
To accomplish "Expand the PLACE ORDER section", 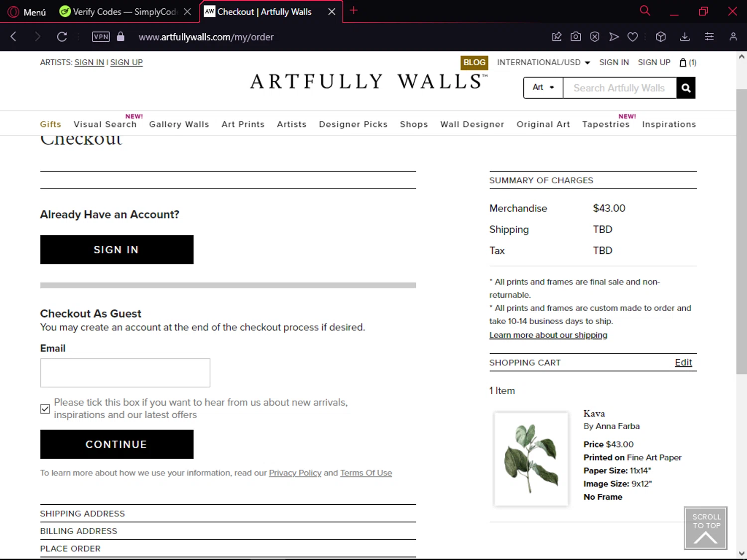I will (228, 549).
